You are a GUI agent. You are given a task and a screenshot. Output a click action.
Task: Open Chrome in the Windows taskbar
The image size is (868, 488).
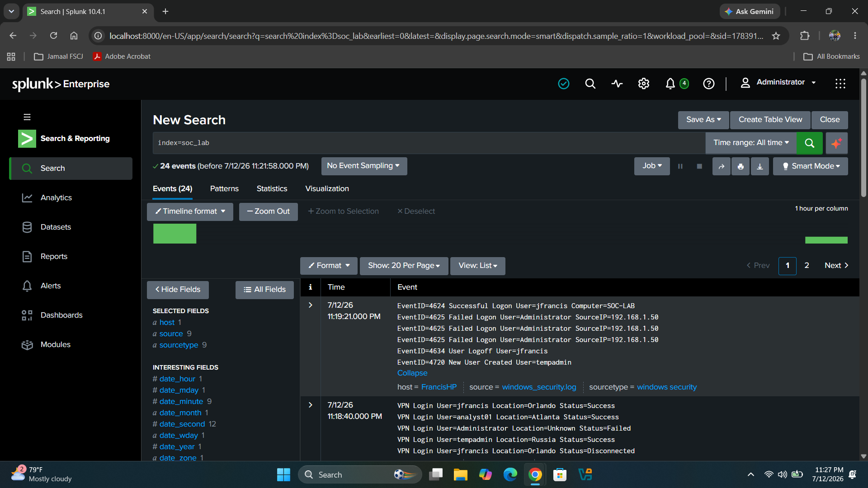pos(535,474)
